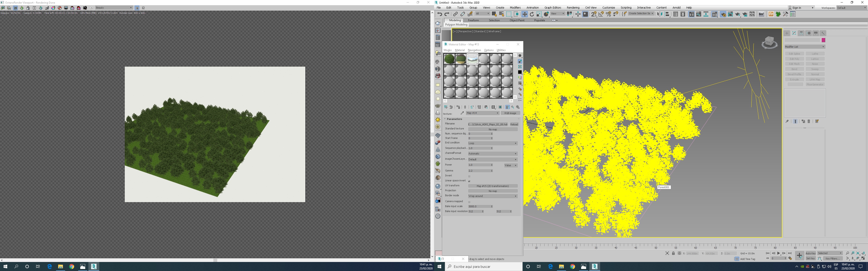Toggle the Camera mapped checkbox

click(469, 202)
